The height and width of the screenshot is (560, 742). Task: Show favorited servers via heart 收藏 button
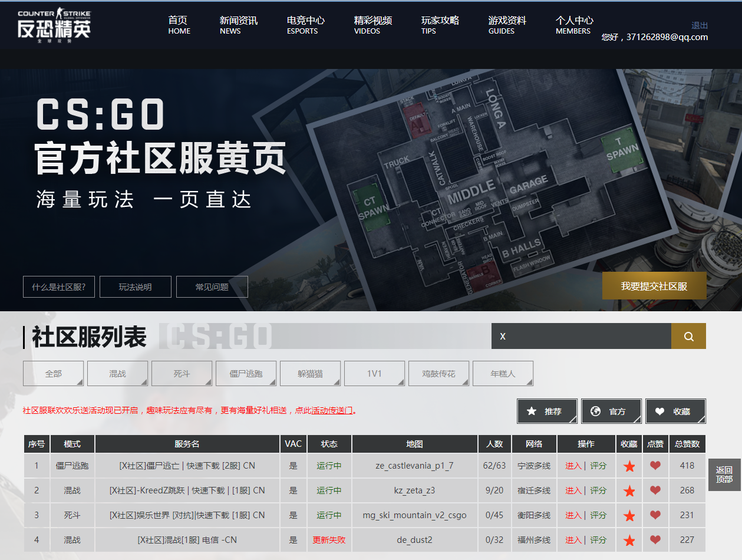pyautogui.click(x=675, y=411)
